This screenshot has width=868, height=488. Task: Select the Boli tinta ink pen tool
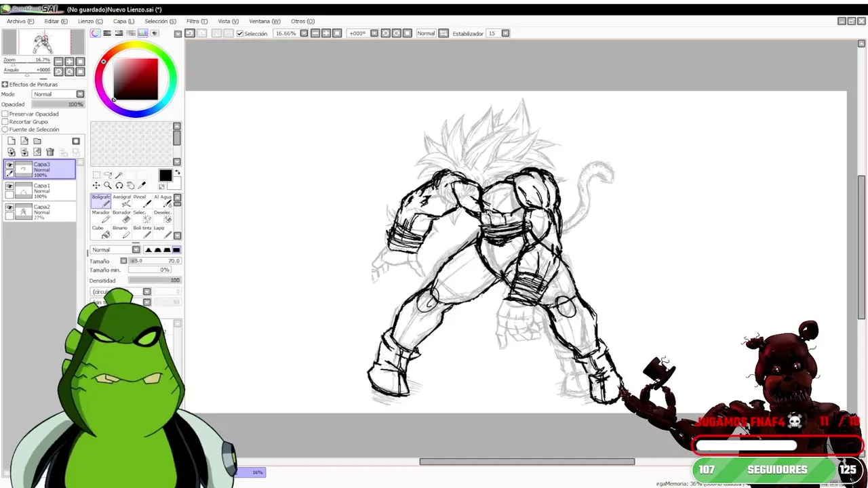(x=142, y=232)
